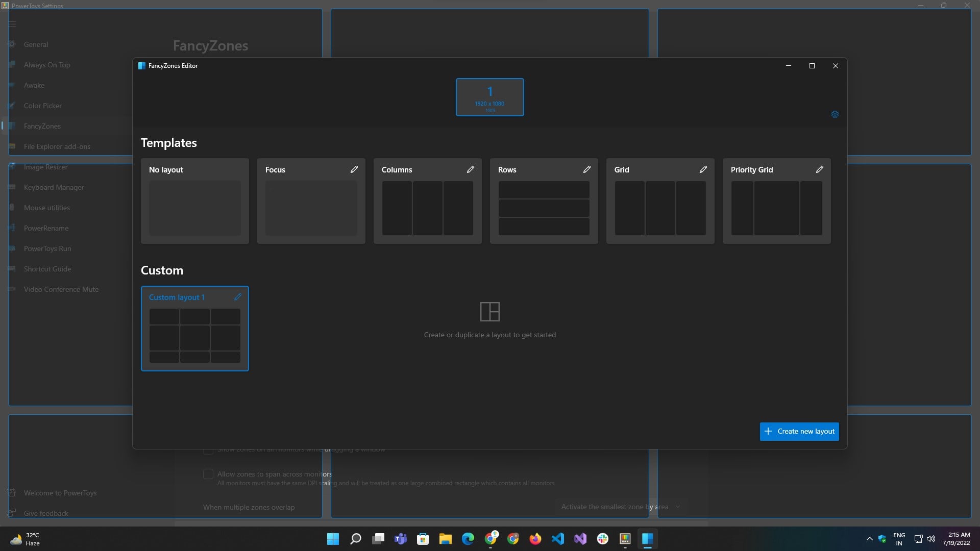Select the Custom layout 1 card
This screenshot has height=551, width=980.
tap(195, 329)
